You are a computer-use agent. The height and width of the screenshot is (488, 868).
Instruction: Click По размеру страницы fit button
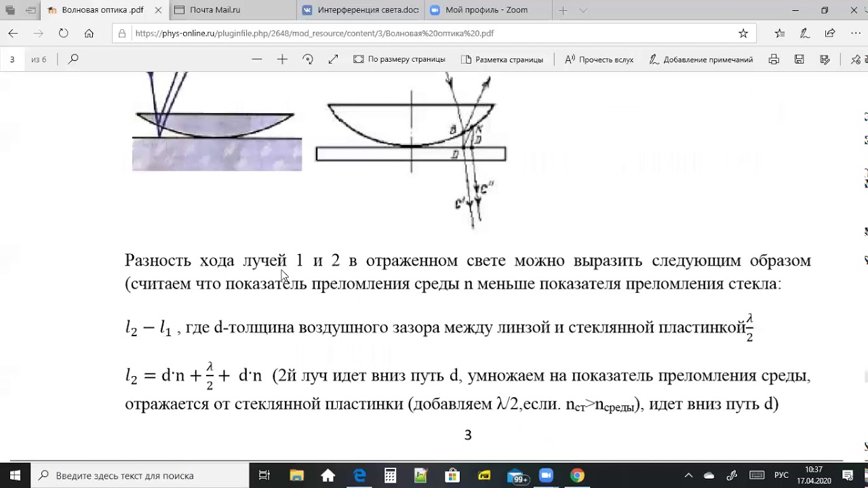pyautogui.click(x=399, y=59)
